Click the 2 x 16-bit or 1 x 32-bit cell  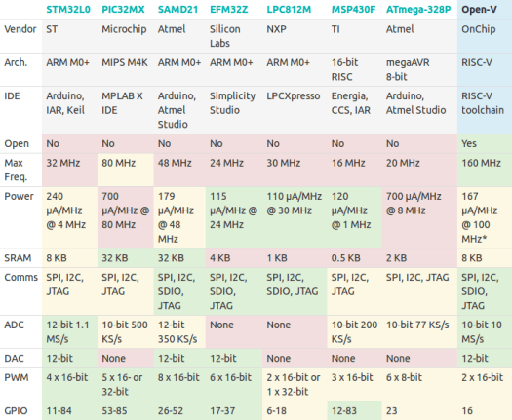pyautogui.click(x=295, y=384)
